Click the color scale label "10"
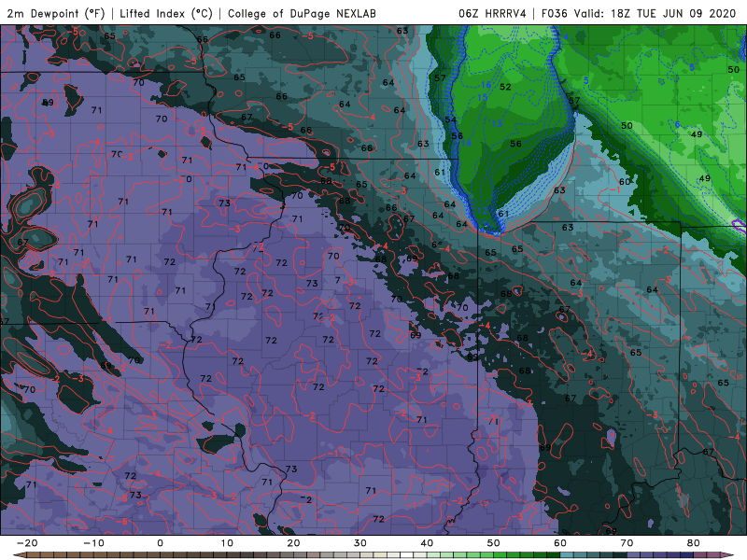Screen dimensions: 747x560 pyautogui.click(x=227, y=543)
